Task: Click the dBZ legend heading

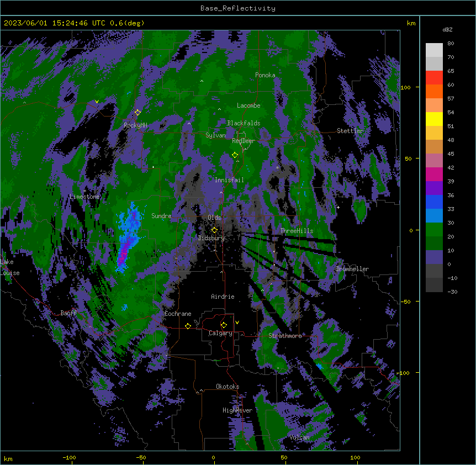Action: pyautogui.click(x=447, y=30)
